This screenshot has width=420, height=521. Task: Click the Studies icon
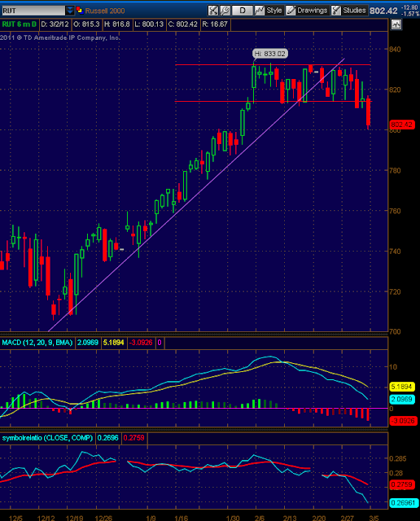(x=336, y=11)
